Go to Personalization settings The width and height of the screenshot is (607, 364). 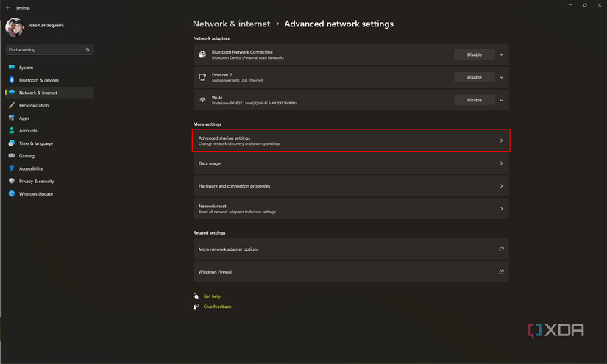pos(34,105)
